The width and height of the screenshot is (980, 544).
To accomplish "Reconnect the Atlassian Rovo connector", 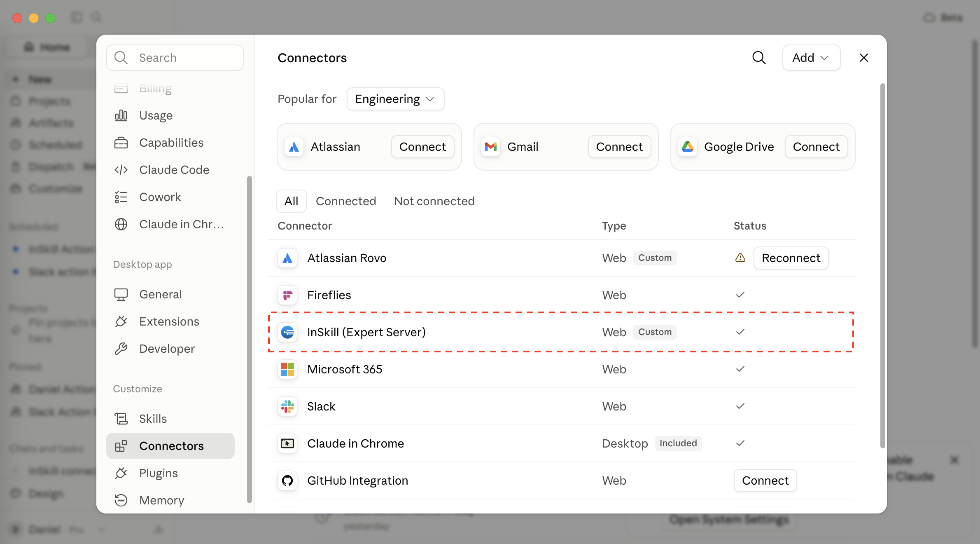I will [x=791, y=258].
